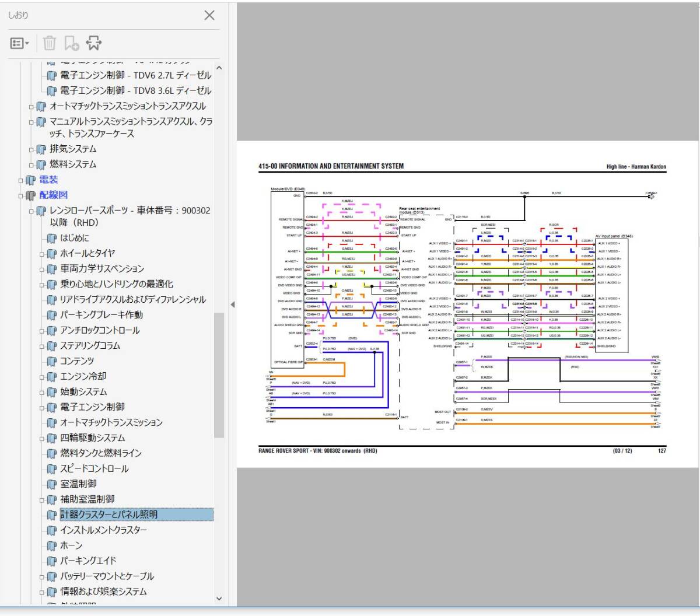Click the 始動システム bookmark icon
Screen dimensions: 700x616
pos(51,392)
